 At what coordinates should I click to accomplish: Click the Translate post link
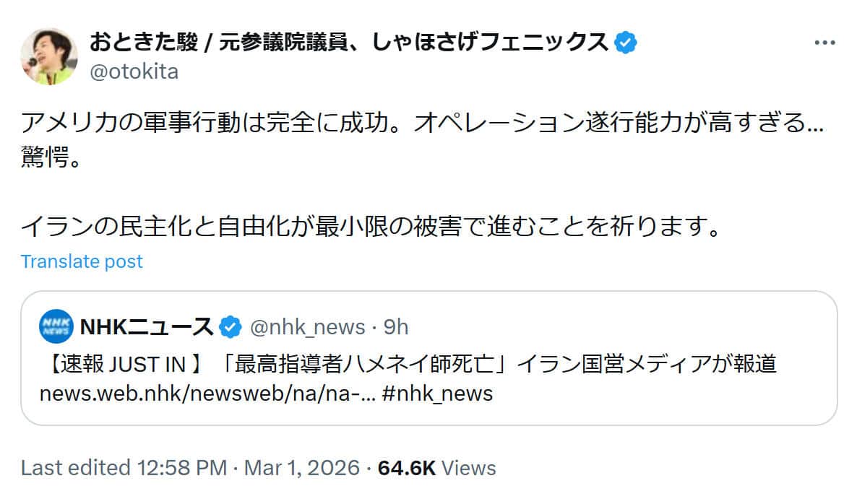[x=82, y=261]
